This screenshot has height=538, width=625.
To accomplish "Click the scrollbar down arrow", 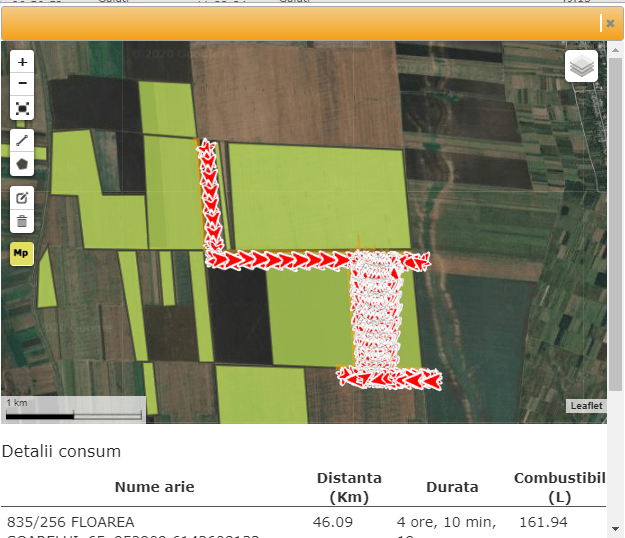I will click(615, 527).
